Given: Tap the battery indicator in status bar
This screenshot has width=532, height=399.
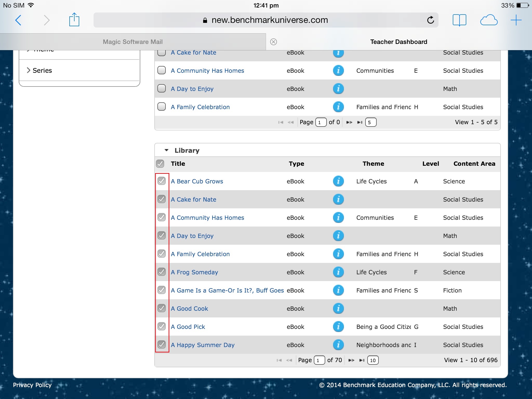Looking at the screenshot, I should click(x=523, y=5).
